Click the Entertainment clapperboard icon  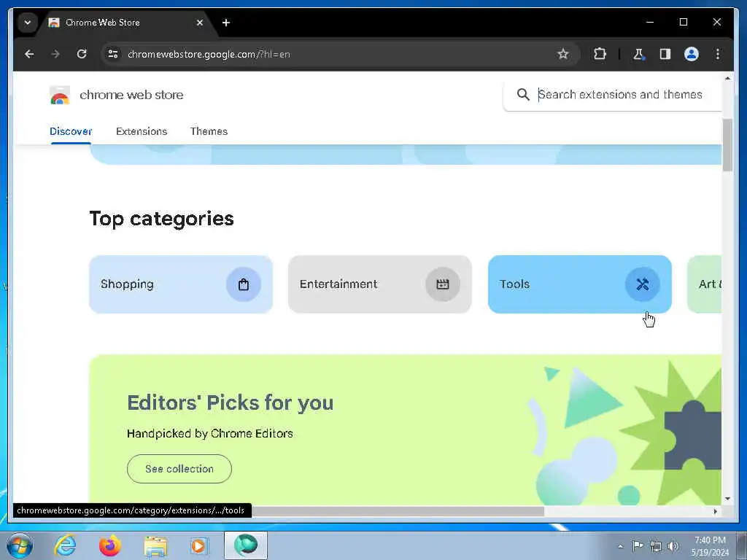click(x=443, y=284)
